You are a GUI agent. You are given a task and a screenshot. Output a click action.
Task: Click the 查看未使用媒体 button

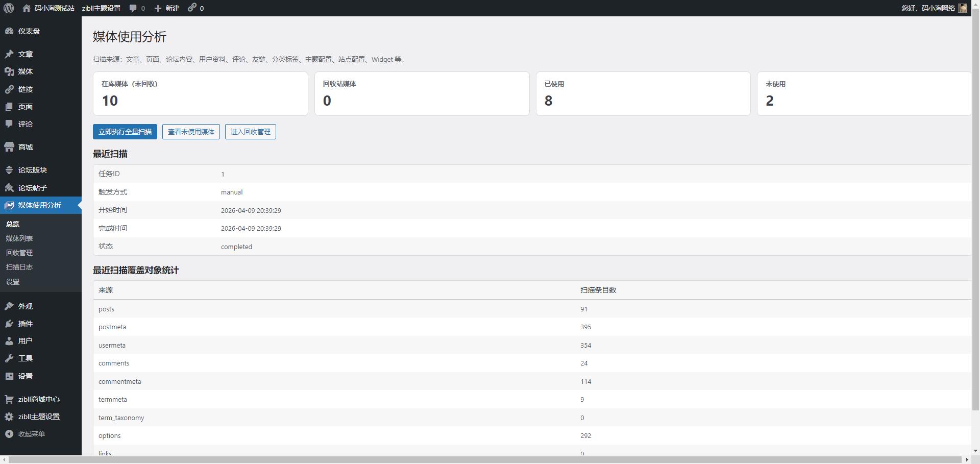(191, 132)
